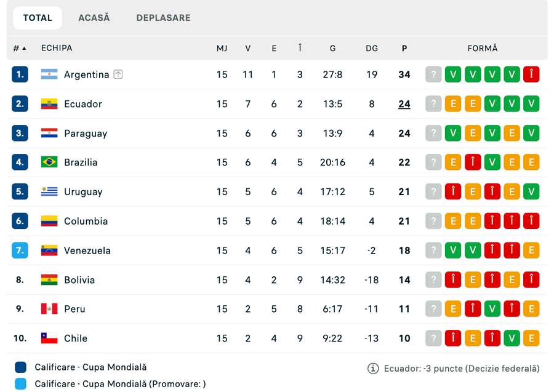Click Chile's green V form badge

512,338
